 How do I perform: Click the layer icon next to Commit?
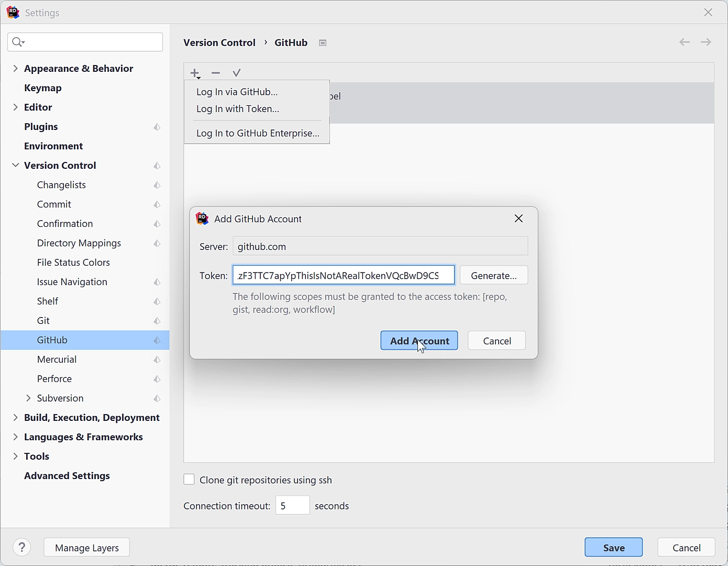click(157, 204)
